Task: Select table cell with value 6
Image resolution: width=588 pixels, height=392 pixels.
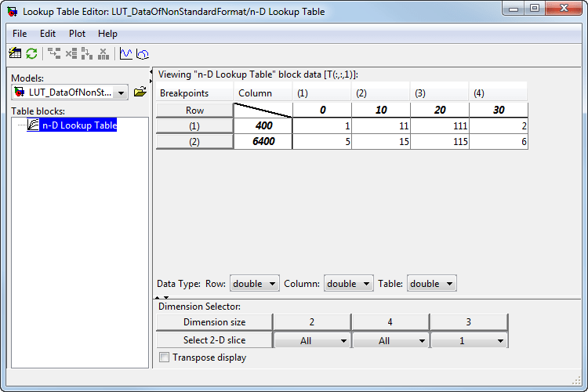Action: (499, 141)
